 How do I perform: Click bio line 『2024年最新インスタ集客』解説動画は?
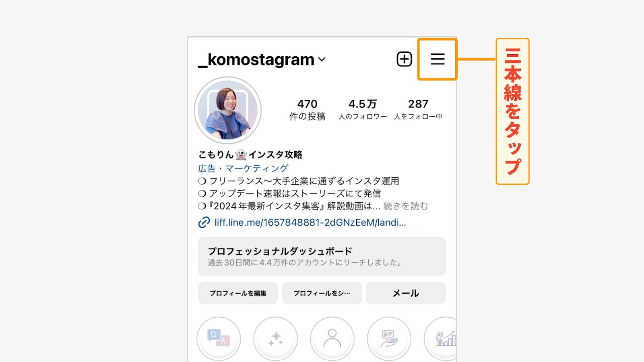coord(289,206)
